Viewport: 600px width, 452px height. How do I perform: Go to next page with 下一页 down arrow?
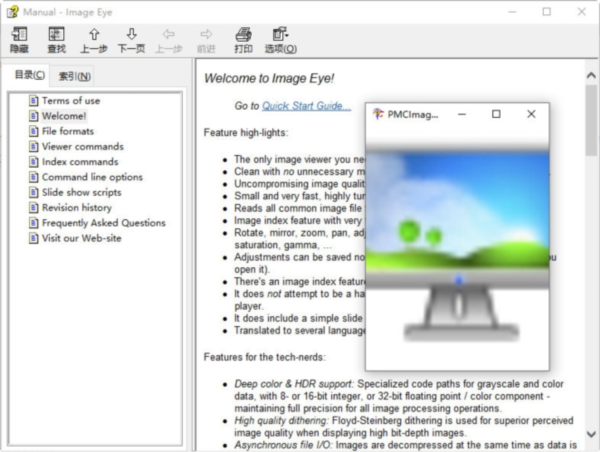pyautogui.click(x=131, y=40)
